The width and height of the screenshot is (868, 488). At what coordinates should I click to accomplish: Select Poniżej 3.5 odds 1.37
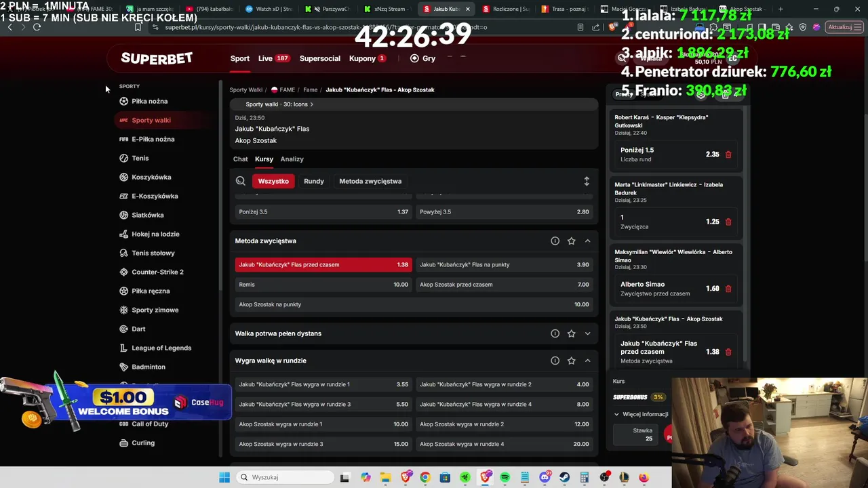point(323,211)
